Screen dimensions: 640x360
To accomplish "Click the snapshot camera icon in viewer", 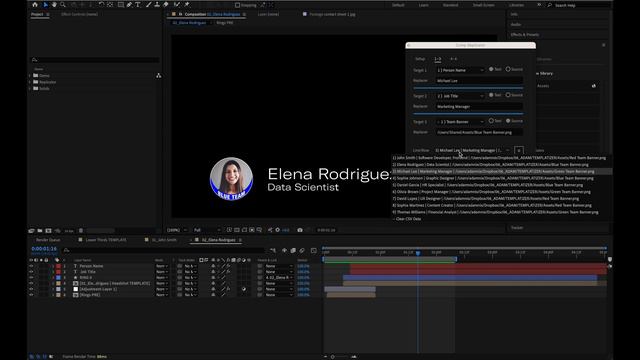I will coord(300,230).
